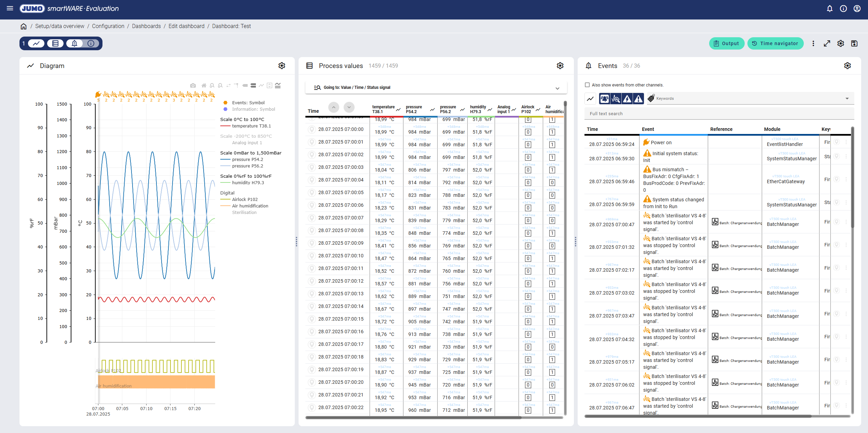Toggle the power lightning warning event filter
The width and height of the screenshot is (868, 433).
coord(627,99)
